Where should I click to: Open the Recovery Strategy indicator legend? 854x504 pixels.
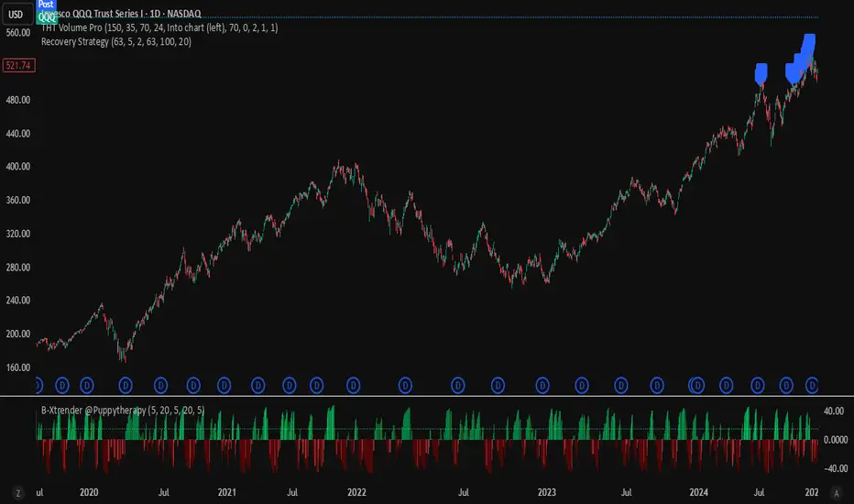point(116,41)
